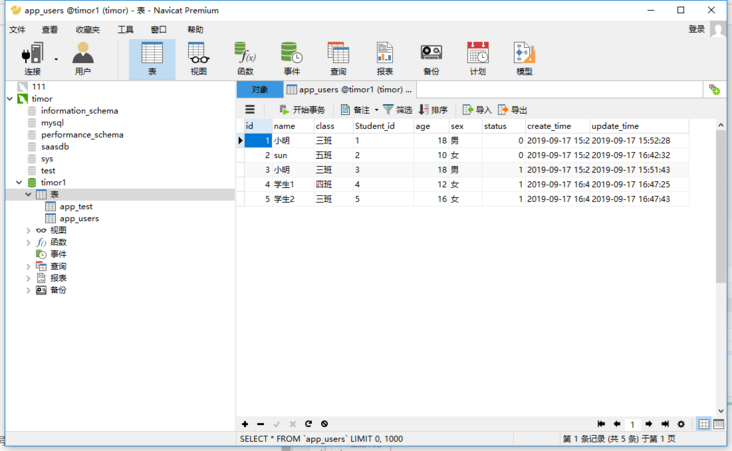The width and height of the screenshot is (732, 451).
Task: Expand the 备份 tree node
Action: tap(28, 290)
